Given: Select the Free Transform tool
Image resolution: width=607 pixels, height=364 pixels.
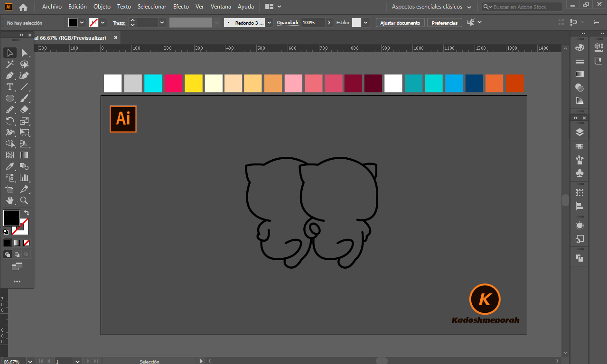Looking at the screenshot, I should click(24, 132).
